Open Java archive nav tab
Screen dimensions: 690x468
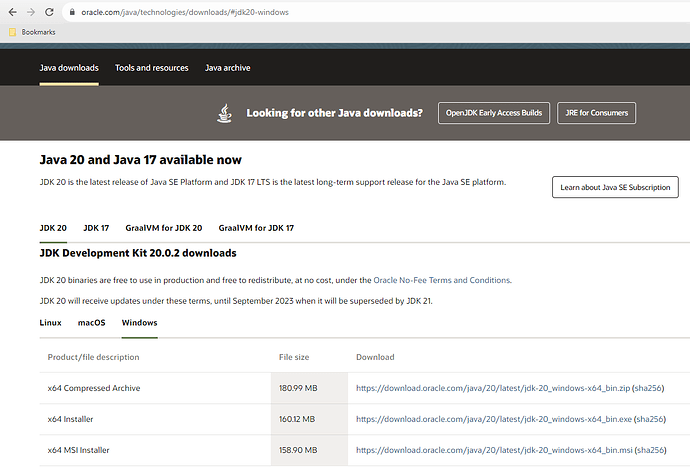tap(228, 68)
